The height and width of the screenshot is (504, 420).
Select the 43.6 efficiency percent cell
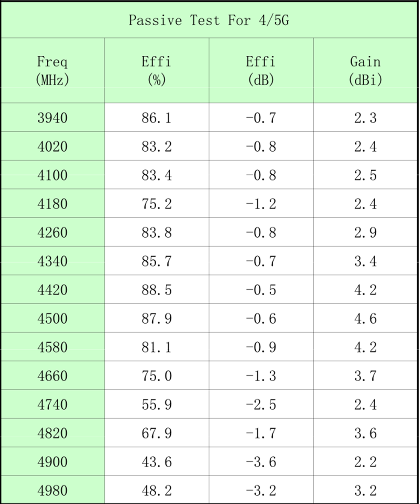(156, 462)
